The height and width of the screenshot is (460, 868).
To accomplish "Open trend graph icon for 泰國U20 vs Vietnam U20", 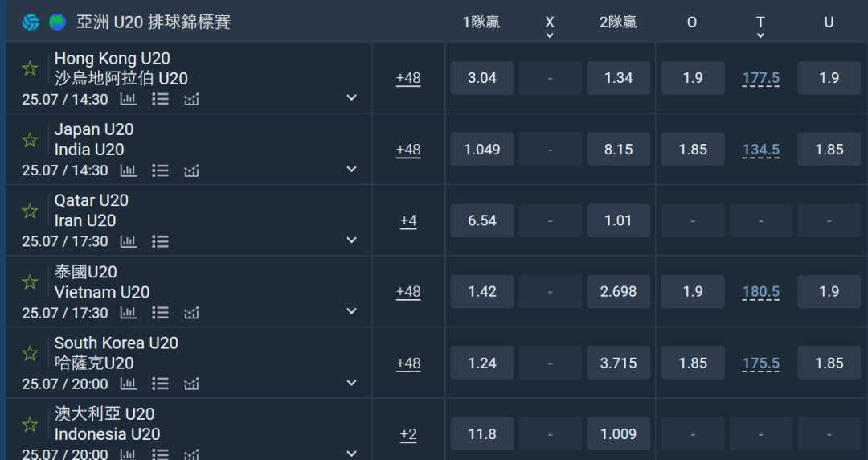I will pyautogui.click(x=191, y=313).
